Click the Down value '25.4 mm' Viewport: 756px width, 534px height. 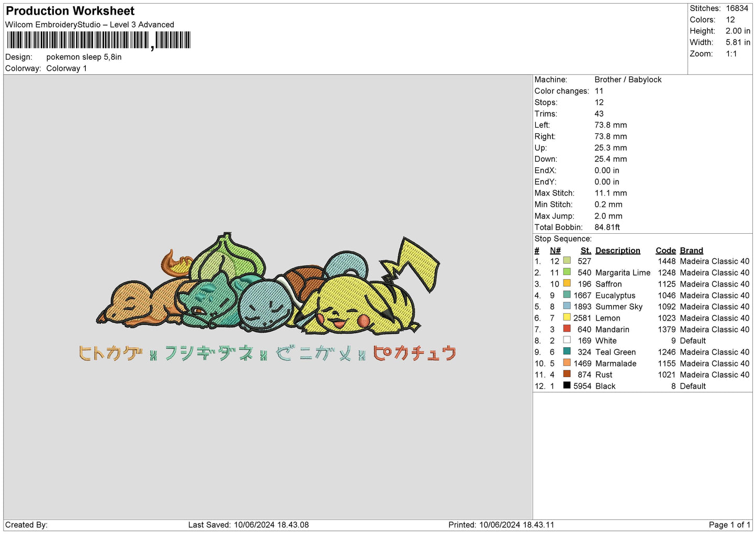(611, 159)
